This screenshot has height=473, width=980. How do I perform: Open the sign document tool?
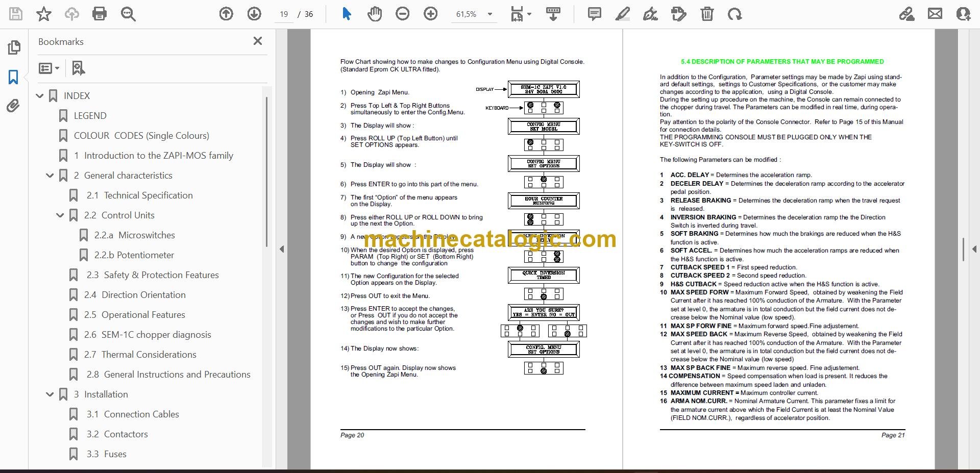tap(650, 14)
